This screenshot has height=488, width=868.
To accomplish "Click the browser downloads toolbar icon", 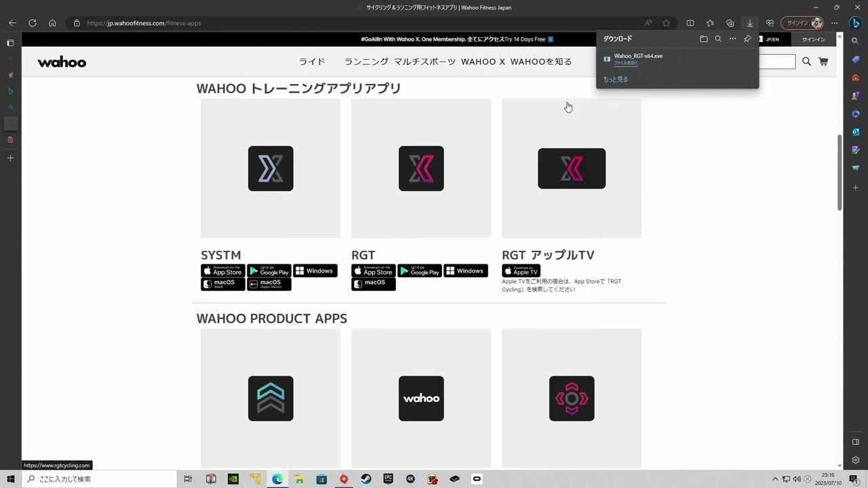I will (750, 23).
